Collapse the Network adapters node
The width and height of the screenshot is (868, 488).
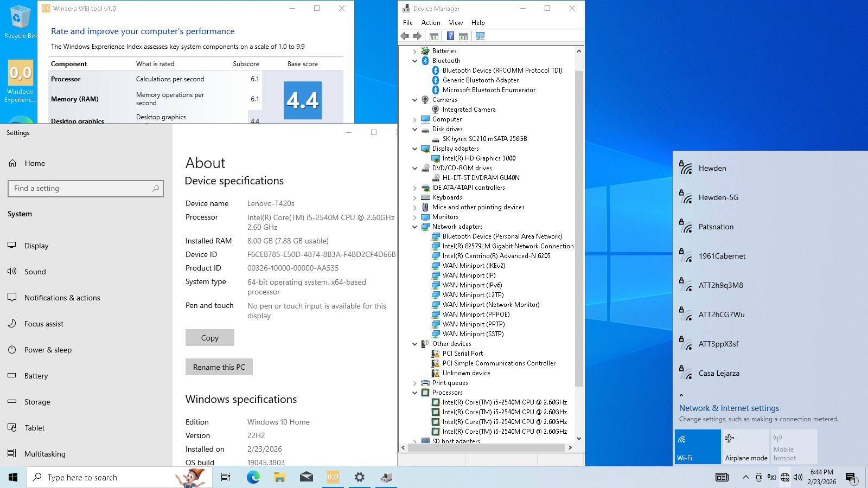point(415,227)
